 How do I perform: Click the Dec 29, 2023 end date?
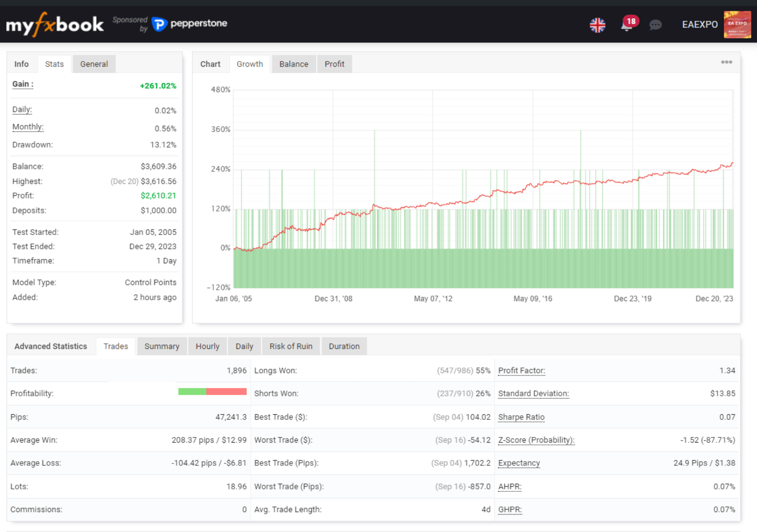click(x=153, y=246)
